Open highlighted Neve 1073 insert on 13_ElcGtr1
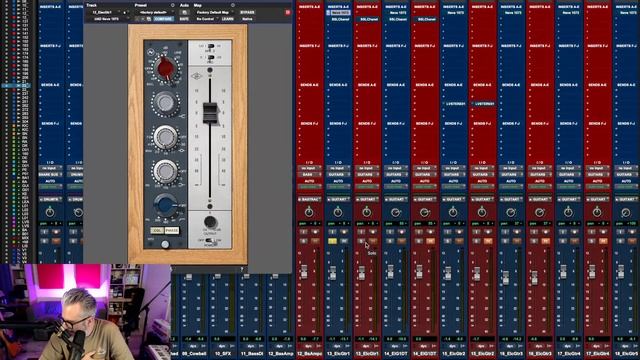Screen dimensions: 640x360 point(340,13)
